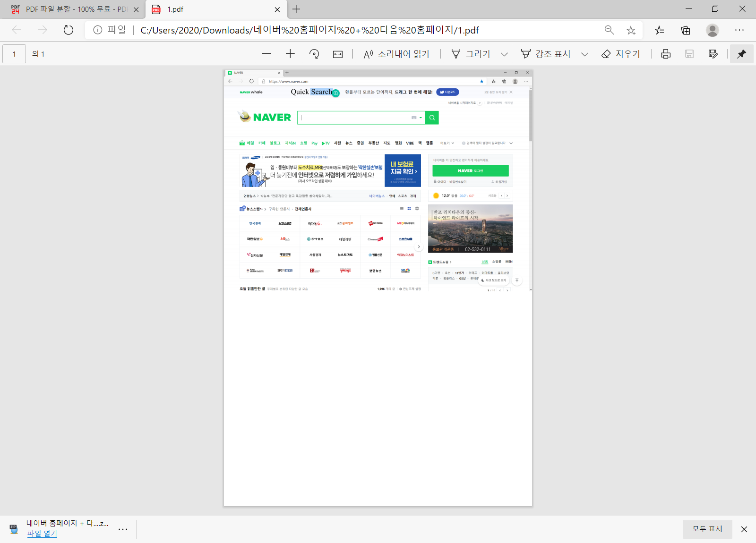Image resolution: width=756 pixels, height=543 pixels.
Task: Activate 소리내어 읽기 read aloud
Action: (397, 54)
